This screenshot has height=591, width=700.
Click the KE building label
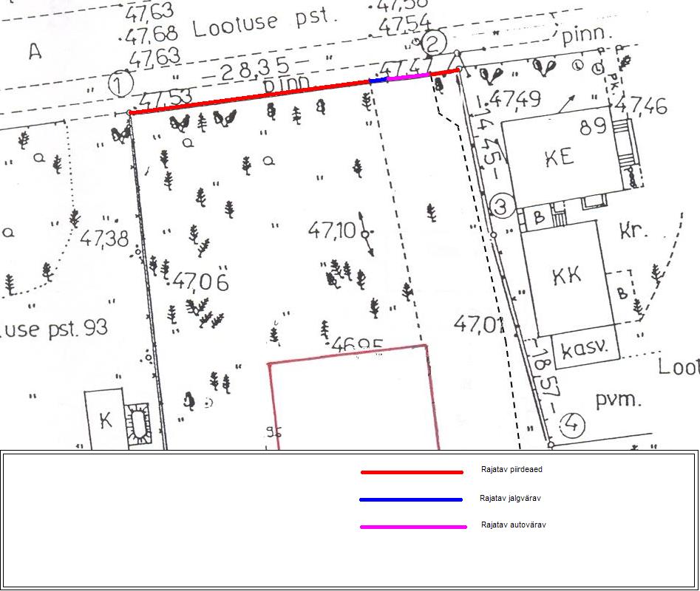558,157
